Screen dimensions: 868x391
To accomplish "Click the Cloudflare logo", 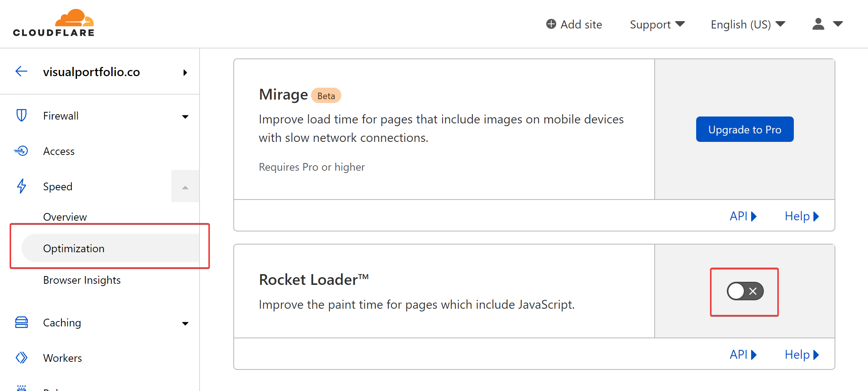I will (54, 23).
